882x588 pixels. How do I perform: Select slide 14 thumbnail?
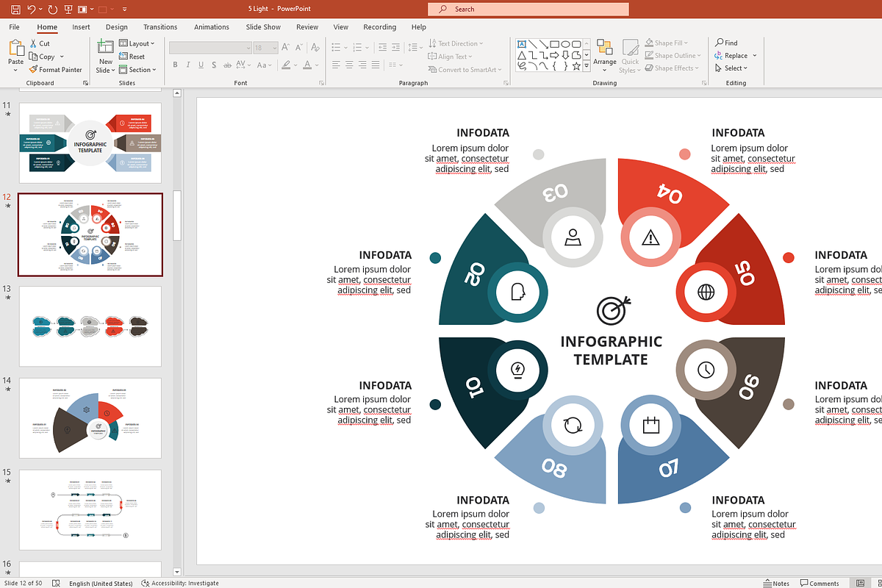coord(90,417)
